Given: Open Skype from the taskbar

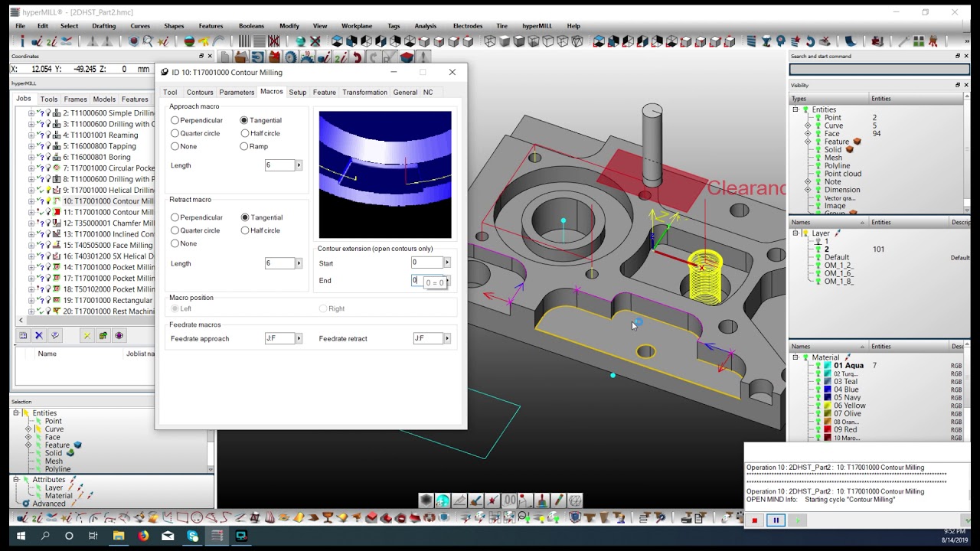Looking at the screenshot, I should pyautogui.click(x=192, y=536).
